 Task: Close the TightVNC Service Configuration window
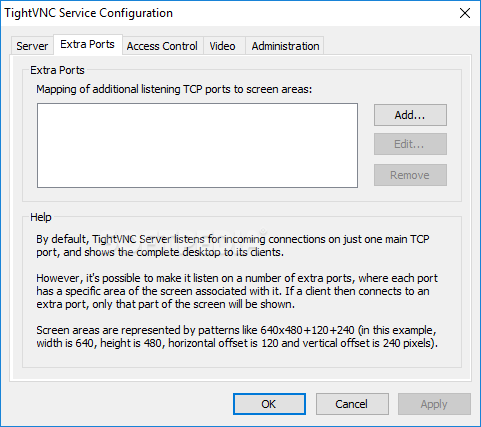coord(465,13)
